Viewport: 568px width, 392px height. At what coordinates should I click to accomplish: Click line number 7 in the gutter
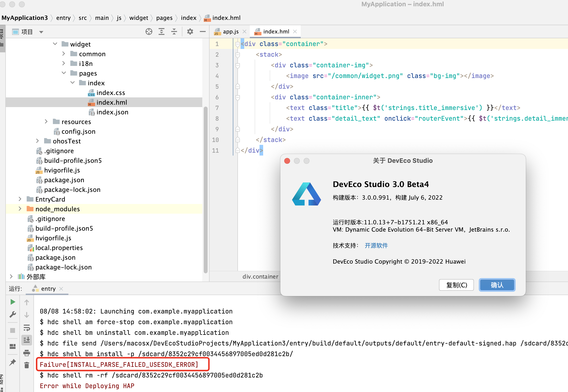(x=217, y=108)
